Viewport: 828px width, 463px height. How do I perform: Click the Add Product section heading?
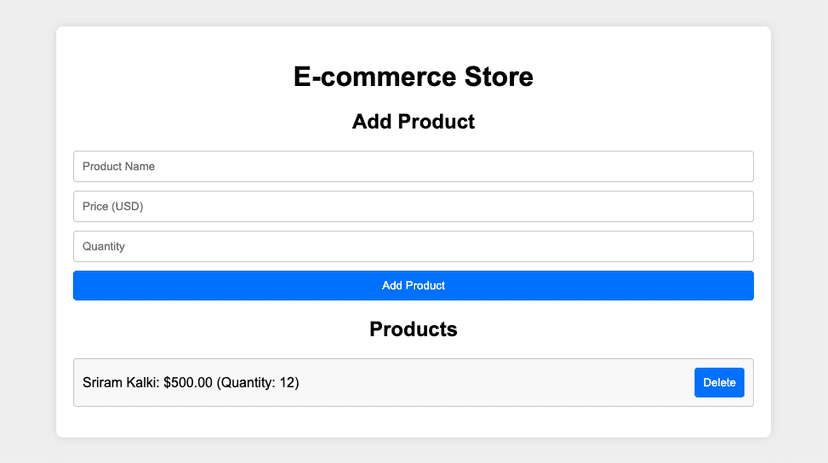[413, 122]
